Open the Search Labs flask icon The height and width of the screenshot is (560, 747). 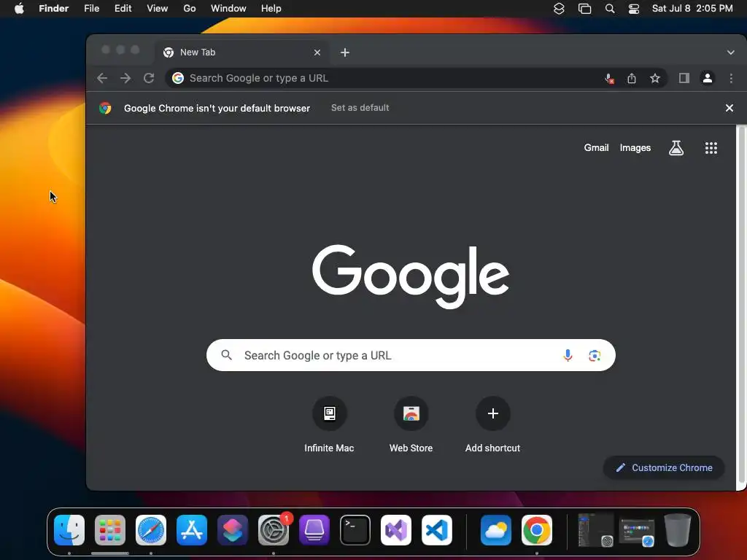click(x=676, y=148)
